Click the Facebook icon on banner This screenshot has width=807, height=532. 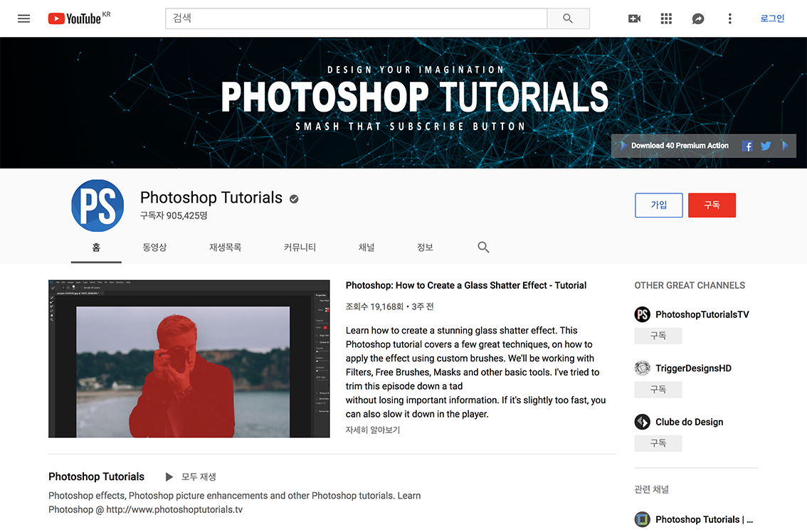coord(747,146)
